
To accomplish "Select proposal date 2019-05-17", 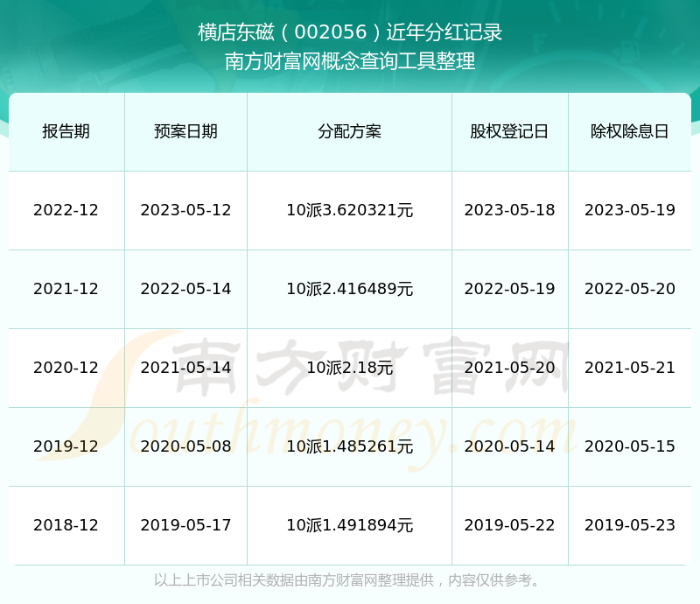I will [185, 525].
